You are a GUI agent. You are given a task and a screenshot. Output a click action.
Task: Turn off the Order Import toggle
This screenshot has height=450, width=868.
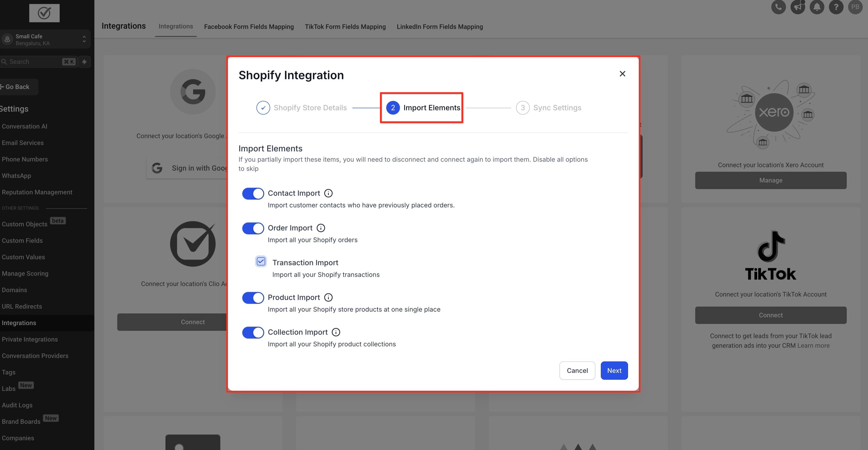click(253, 228)
